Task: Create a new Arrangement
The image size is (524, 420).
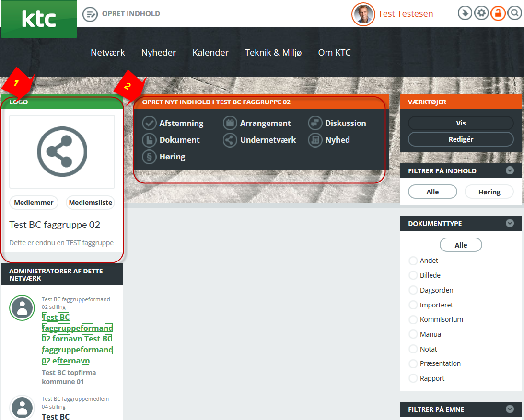Action: coord(265,123)
